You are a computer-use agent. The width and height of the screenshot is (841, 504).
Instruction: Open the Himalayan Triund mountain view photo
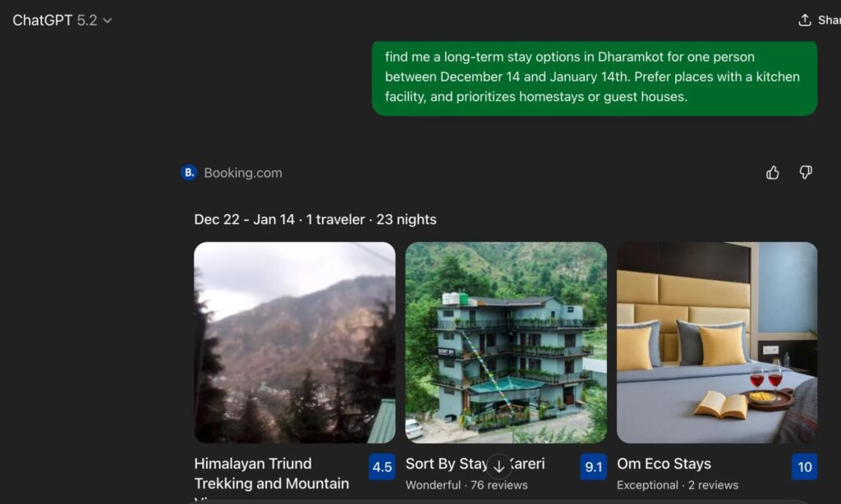click(295, 342)
